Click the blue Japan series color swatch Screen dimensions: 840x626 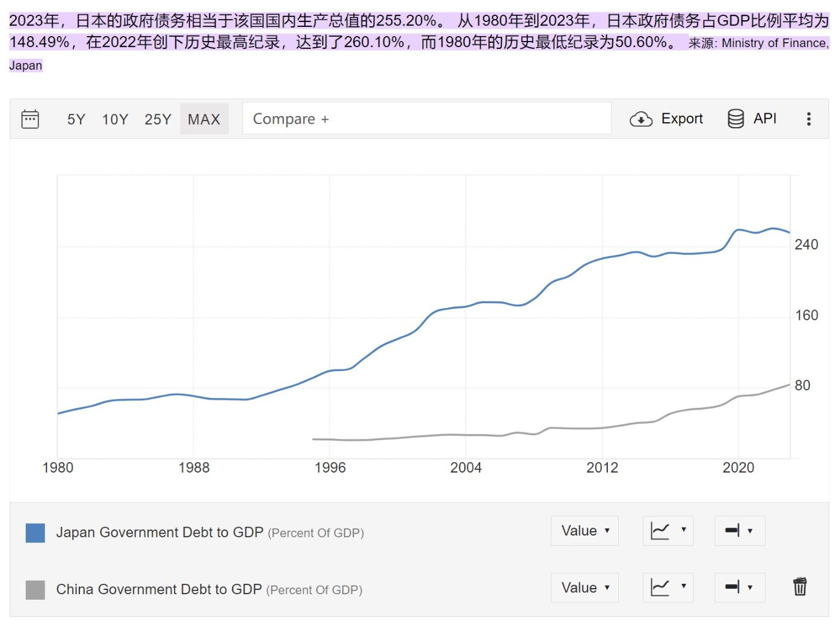[x=35, y=532]
